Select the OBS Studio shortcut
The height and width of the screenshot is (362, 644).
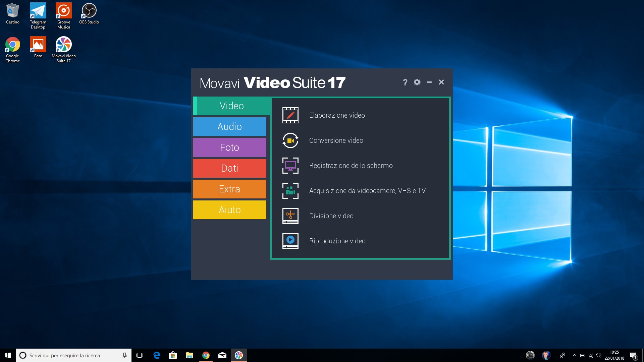coord(89,14)
